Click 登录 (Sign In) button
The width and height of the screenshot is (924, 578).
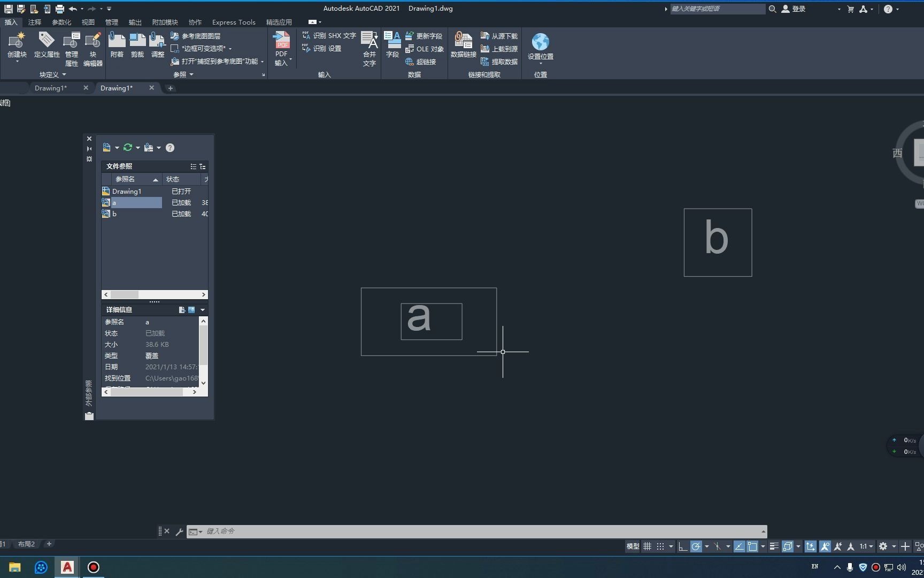(x=794, y=9)
